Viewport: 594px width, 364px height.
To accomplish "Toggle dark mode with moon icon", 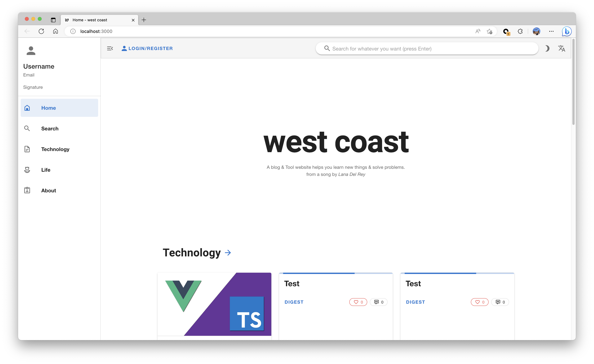I will (547, 48).
